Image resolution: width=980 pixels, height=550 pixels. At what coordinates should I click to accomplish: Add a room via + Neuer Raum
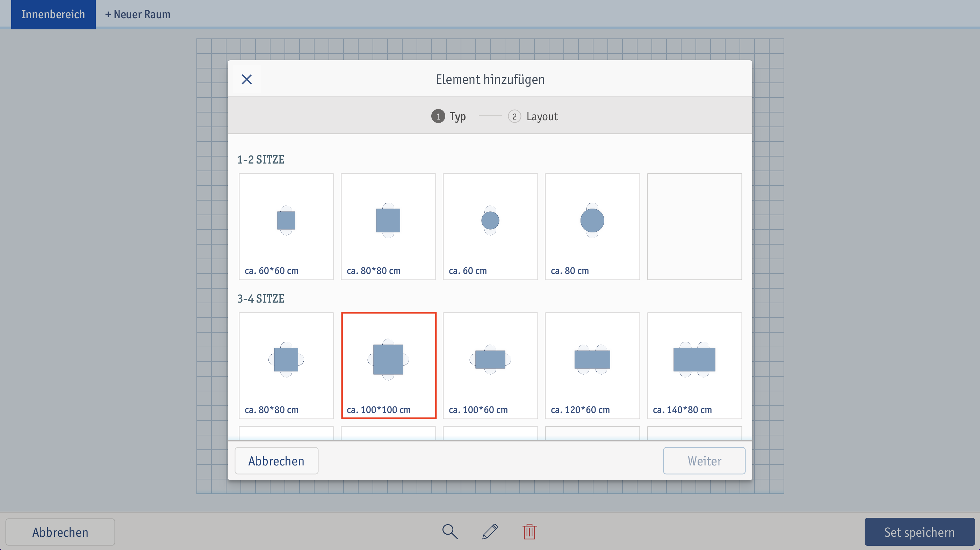coord(137,14)
